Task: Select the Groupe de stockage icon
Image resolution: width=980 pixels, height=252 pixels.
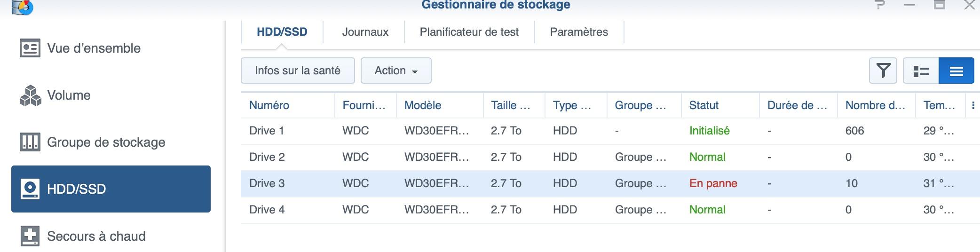Action: tap(30, 142)
